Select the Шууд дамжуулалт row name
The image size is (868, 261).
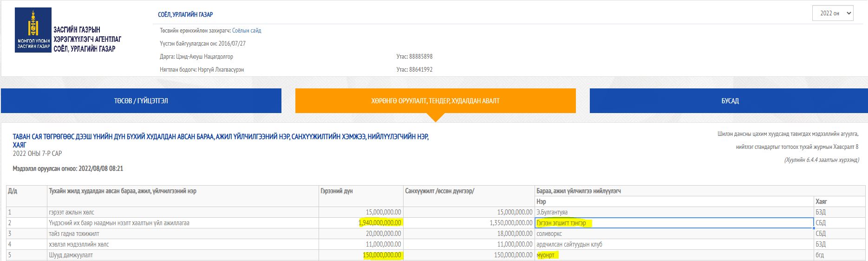click(71, 255)
